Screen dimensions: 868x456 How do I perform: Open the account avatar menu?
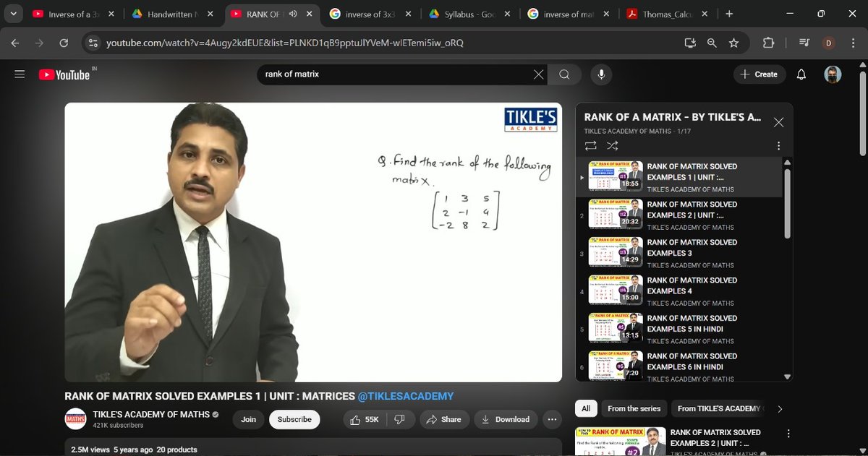point(833,74)
